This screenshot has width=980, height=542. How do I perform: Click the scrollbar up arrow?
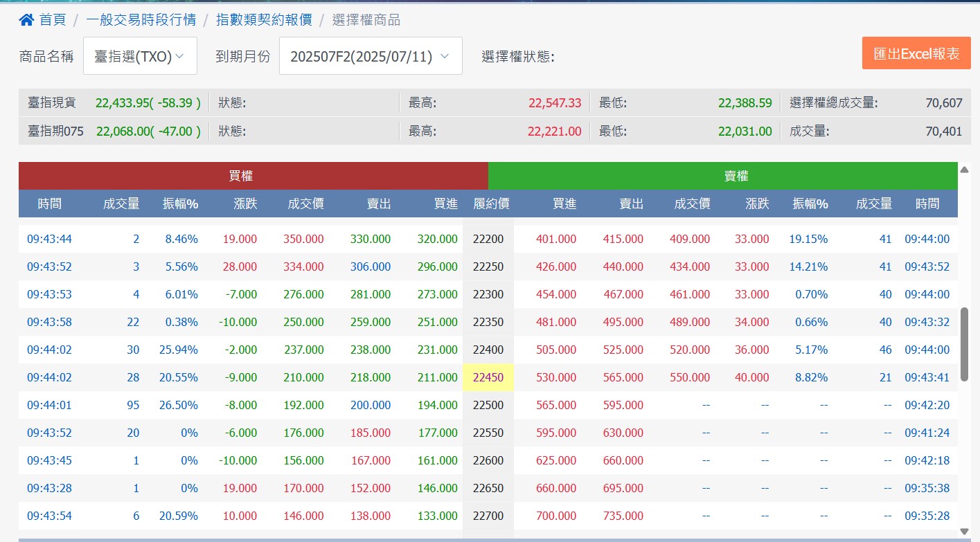(x=964, y=169)
